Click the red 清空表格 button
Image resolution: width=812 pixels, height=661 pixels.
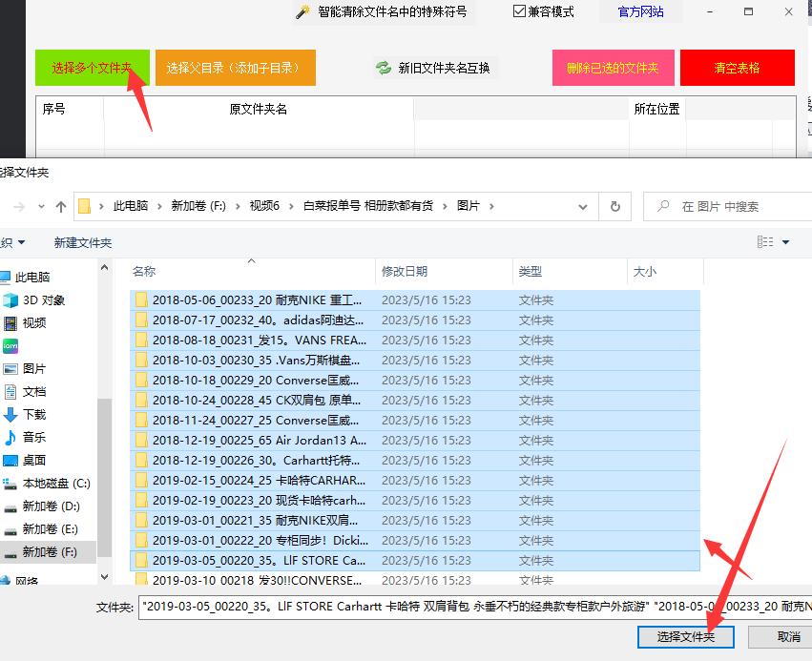[x=737, y=68]
